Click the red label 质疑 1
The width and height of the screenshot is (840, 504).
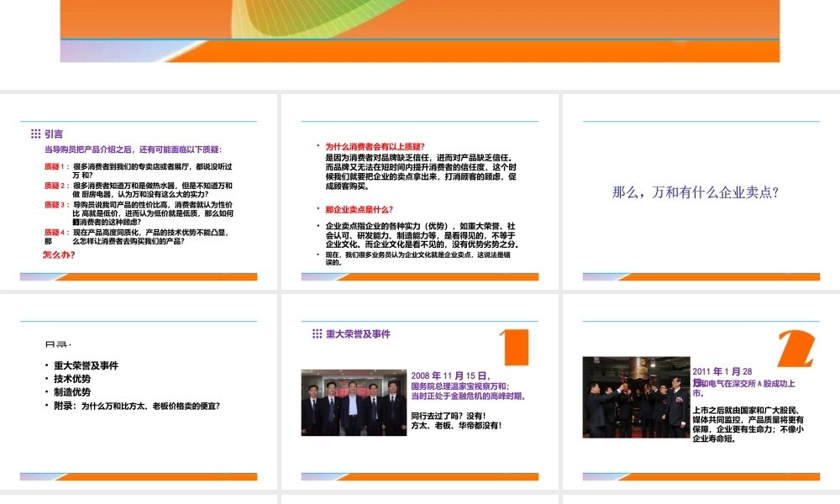(x=56, y=166)
